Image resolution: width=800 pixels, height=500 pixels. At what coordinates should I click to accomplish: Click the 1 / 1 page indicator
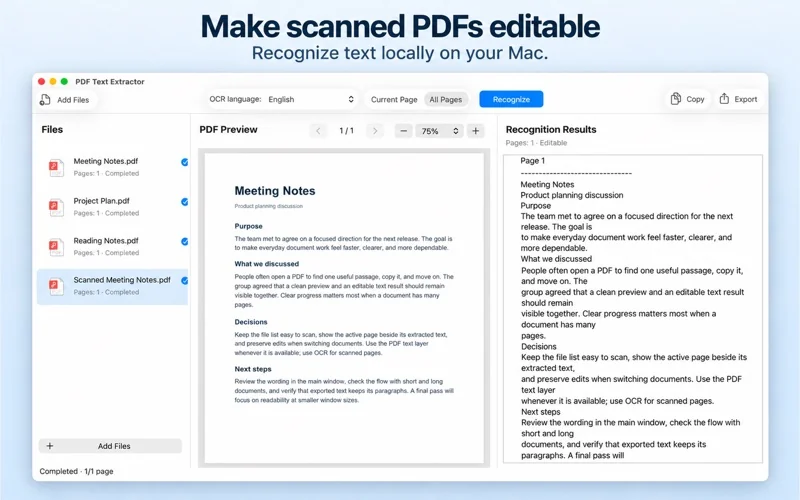[x=346, y=131]
